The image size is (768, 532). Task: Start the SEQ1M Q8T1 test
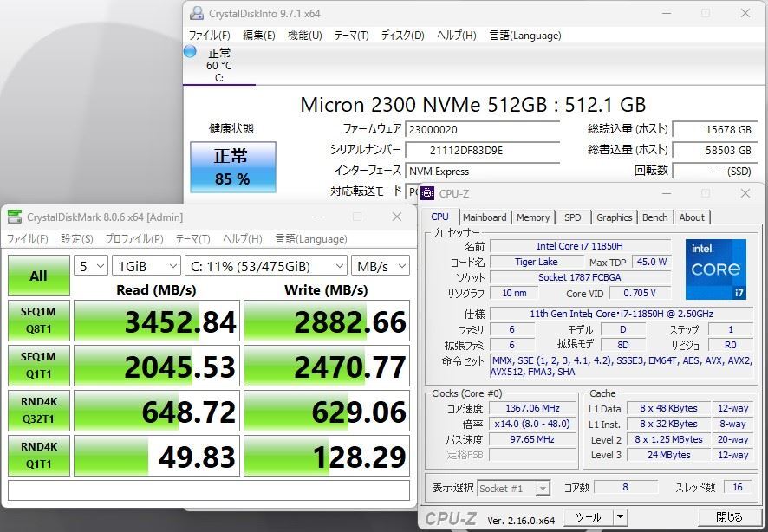click(38, 321)
